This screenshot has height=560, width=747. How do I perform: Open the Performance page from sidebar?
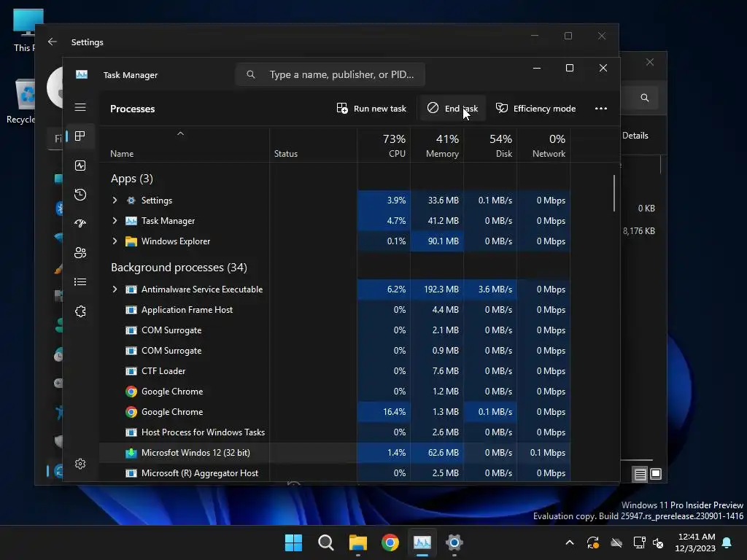80,166
